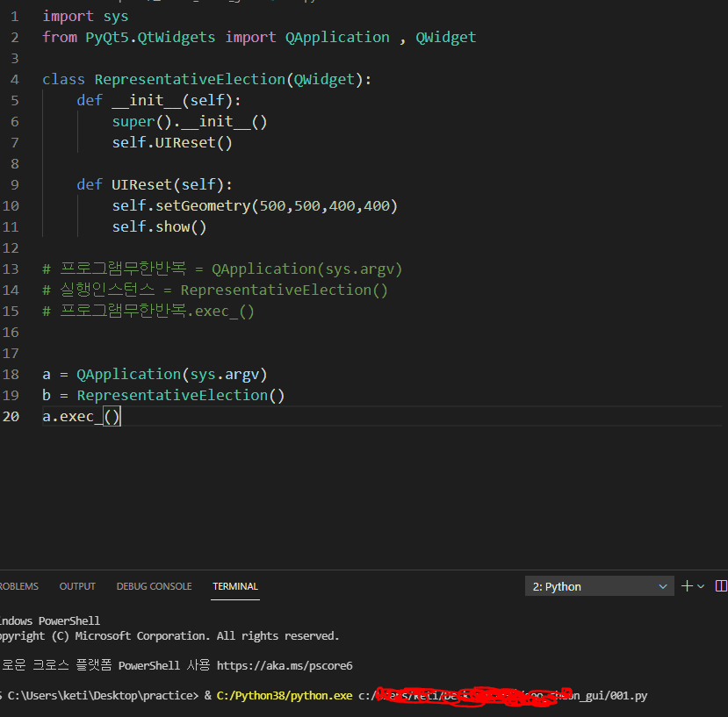Open the '2: Python' terminal selector dropdown
Image resolution: width=728 pixels, height=717 pixels.
pos(599,586)
